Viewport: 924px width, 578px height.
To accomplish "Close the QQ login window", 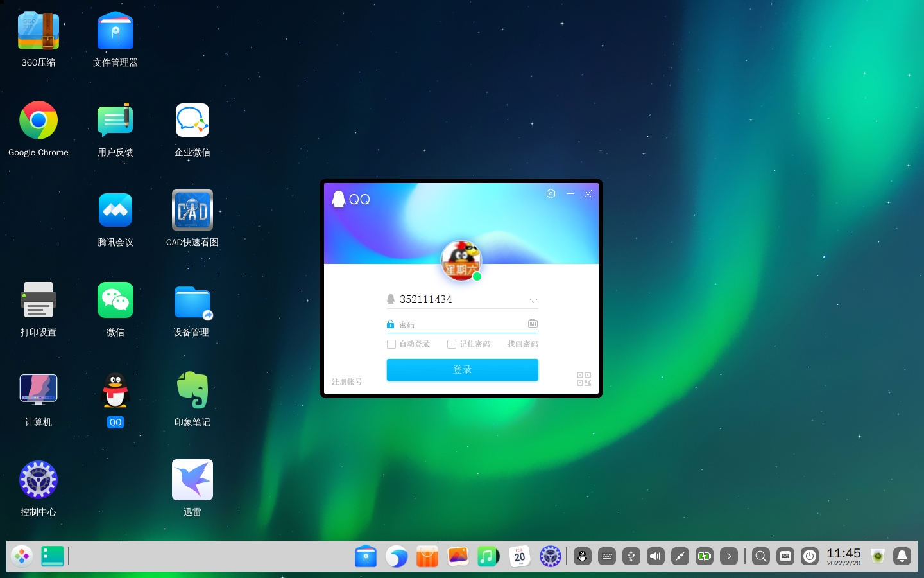I will pos(588,193).
